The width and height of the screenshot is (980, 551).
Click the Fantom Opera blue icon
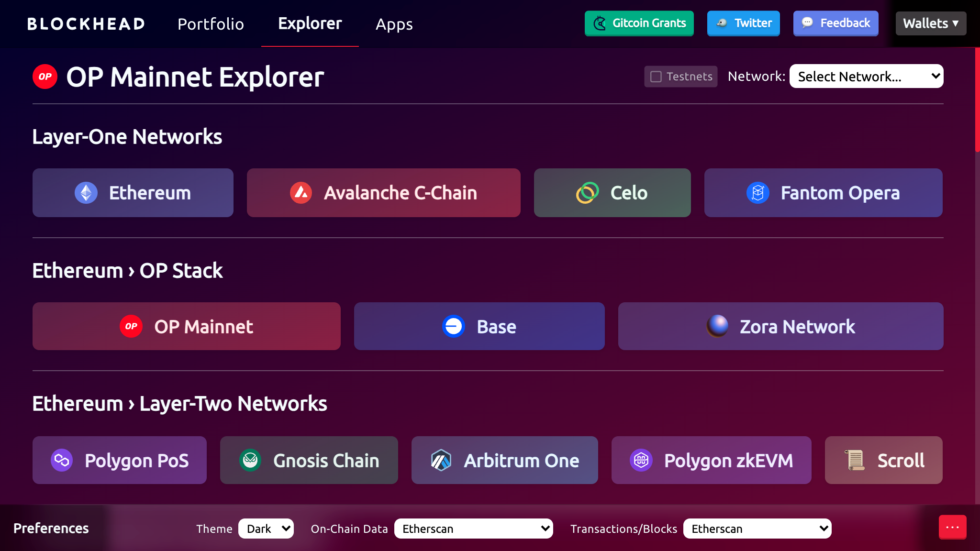click(x=758, y=193)
